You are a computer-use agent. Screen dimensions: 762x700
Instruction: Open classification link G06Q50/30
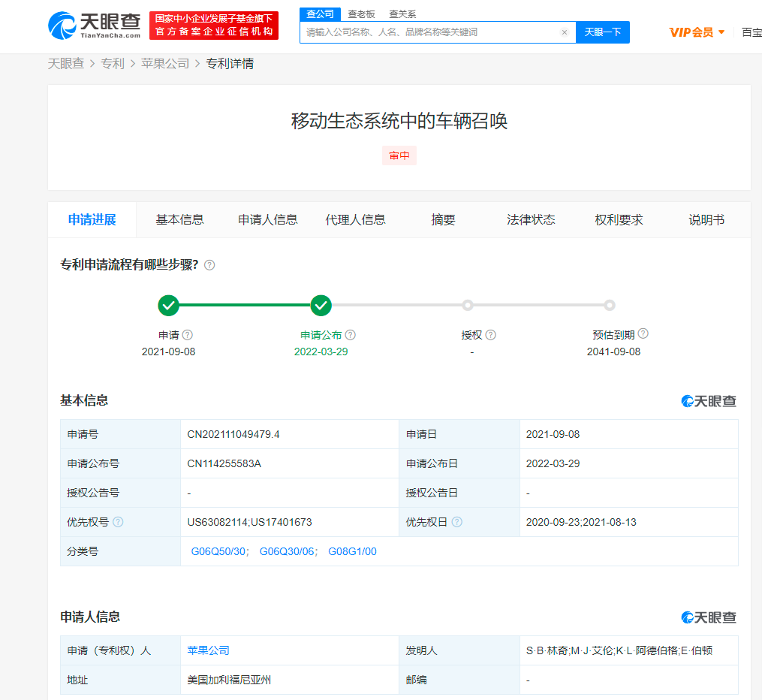pos(218,551)
